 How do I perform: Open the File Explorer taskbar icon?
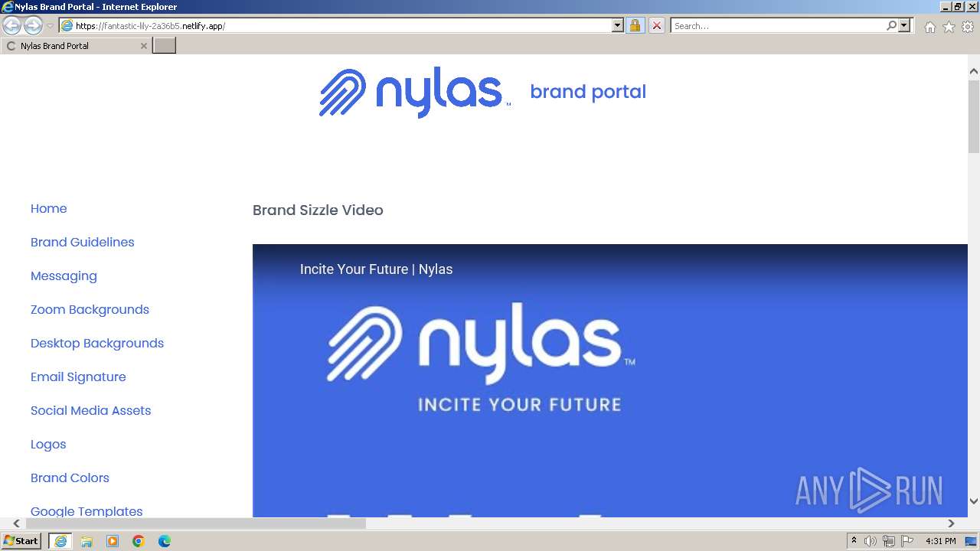[x=87, y=541]
